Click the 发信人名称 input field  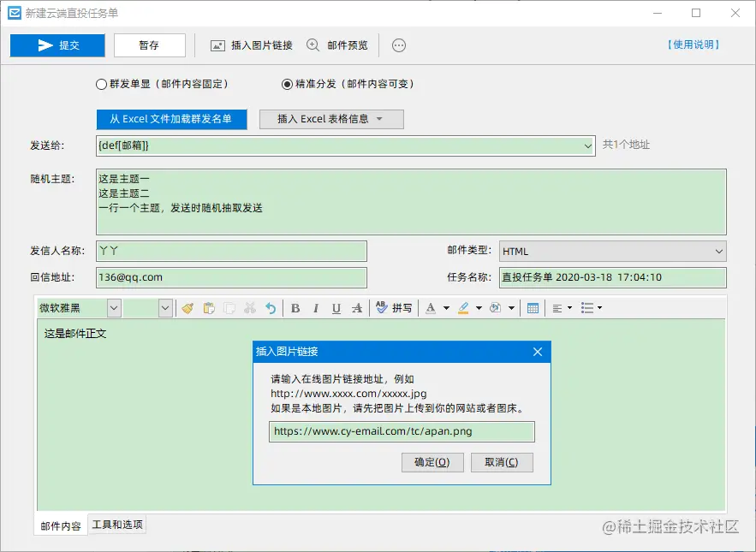pyautogui.click(x=231, y=251)
